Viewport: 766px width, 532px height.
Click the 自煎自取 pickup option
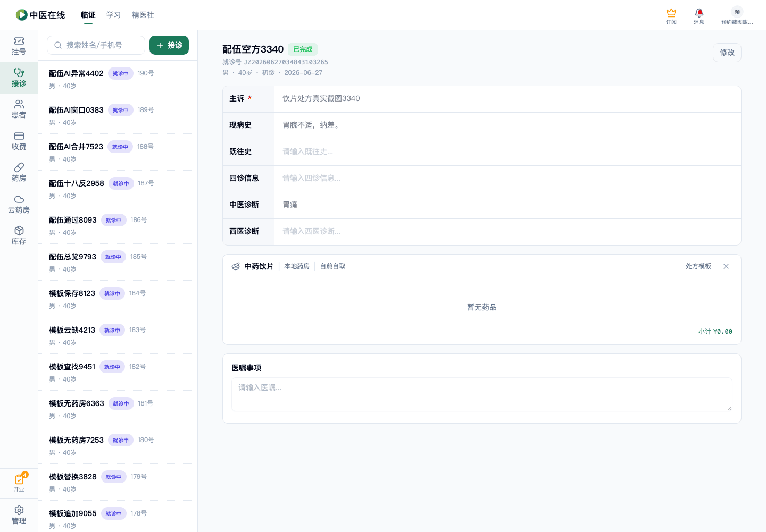tap(333, 266)
